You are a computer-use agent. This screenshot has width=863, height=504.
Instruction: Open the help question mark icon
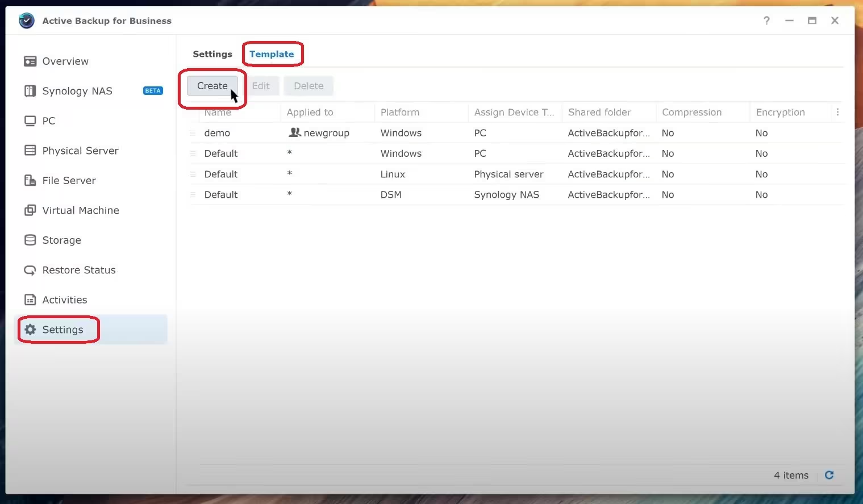point(766,20)
